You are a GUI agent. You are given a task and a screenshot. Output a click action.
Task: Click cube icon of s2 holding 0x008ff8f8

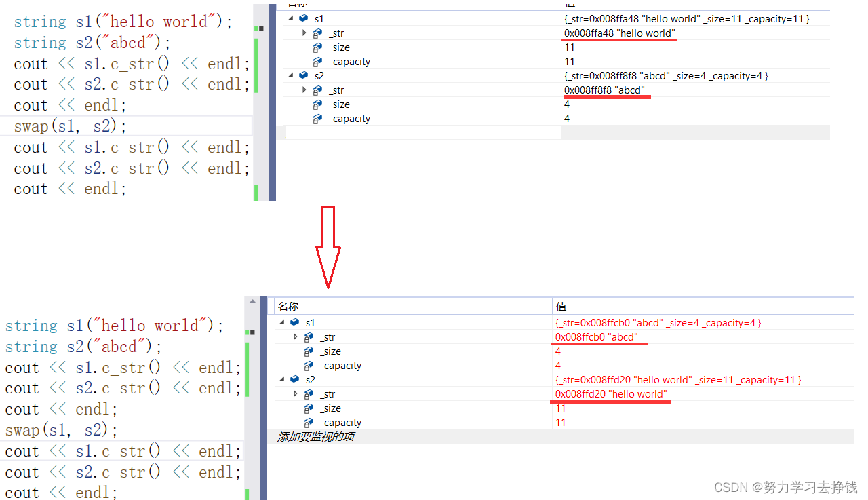point(303,76)
